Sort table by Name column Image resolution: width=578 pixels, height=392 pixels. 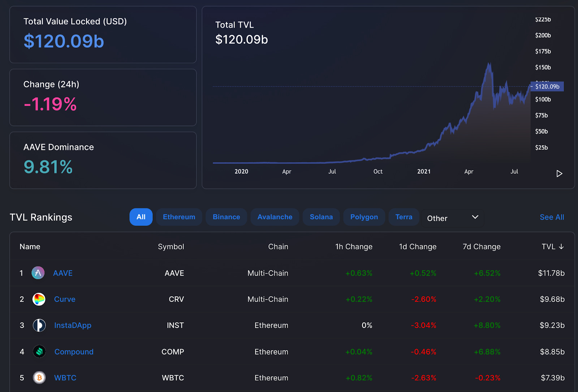30,246
